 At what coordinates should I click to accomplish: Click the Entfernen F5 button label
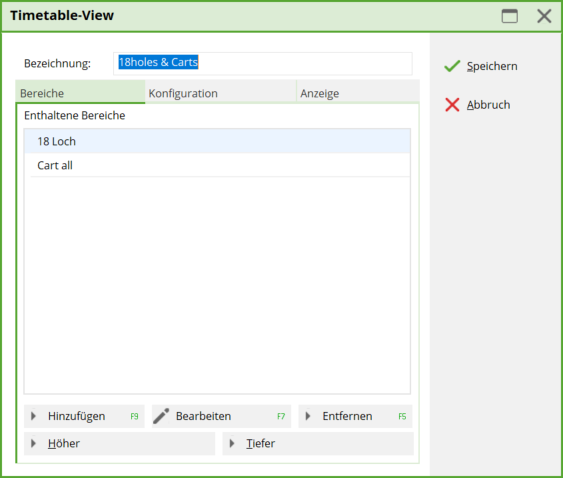tap(355, 416)
